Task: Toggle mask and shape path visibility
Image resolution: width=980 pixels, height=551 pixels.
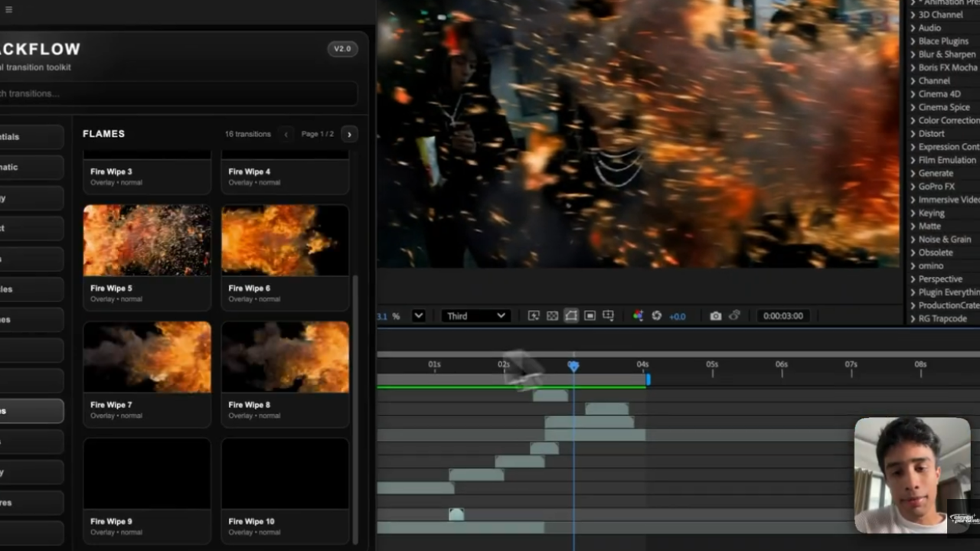Action: [571, 315]
